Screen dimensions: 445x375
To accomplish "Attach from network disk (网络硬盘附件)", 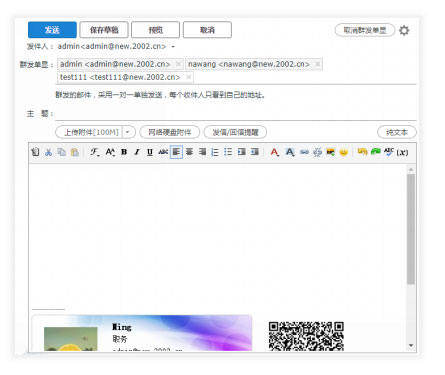I will point(170,132).
